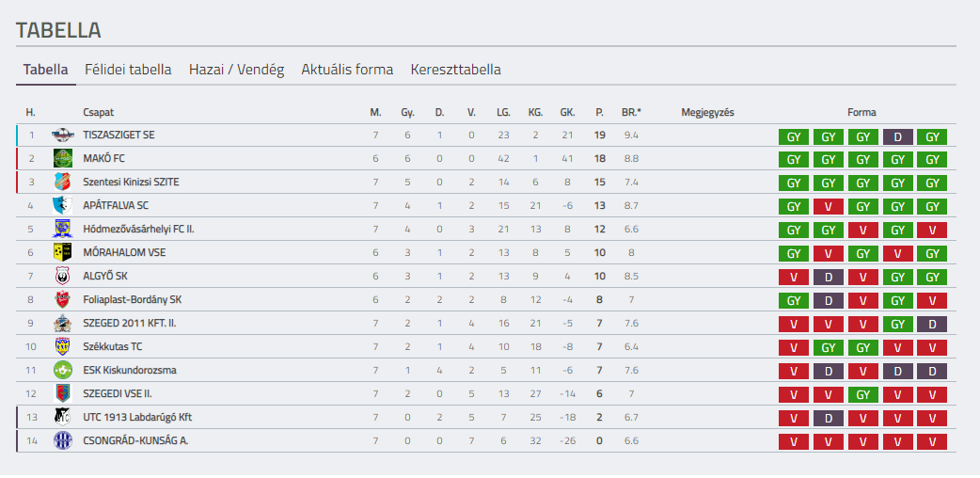This screenshot has height=478, width=980.
Task: Click the BR.* column header
Action: [x=631, y=113]
